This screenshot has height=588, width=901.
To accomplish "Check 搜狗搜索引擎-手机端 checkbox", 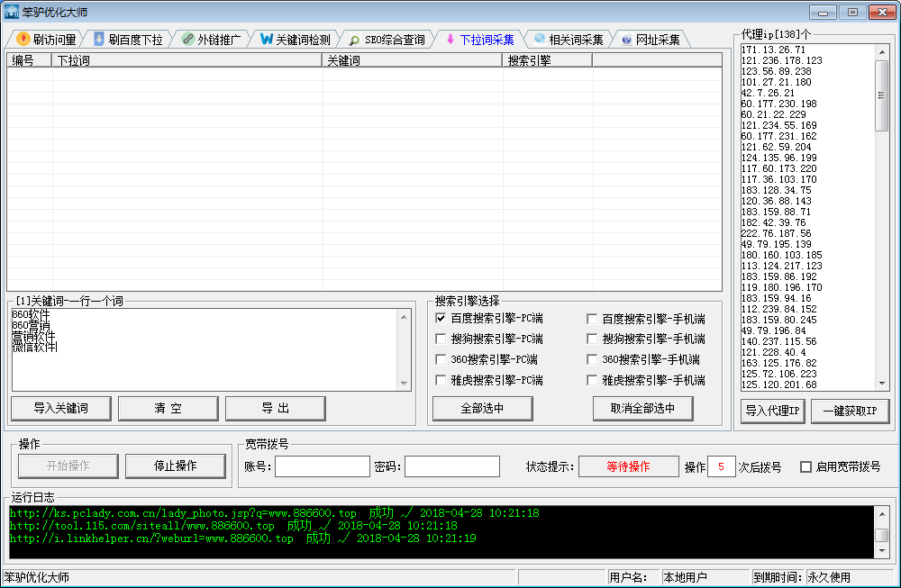I will [x=592, y=339].
